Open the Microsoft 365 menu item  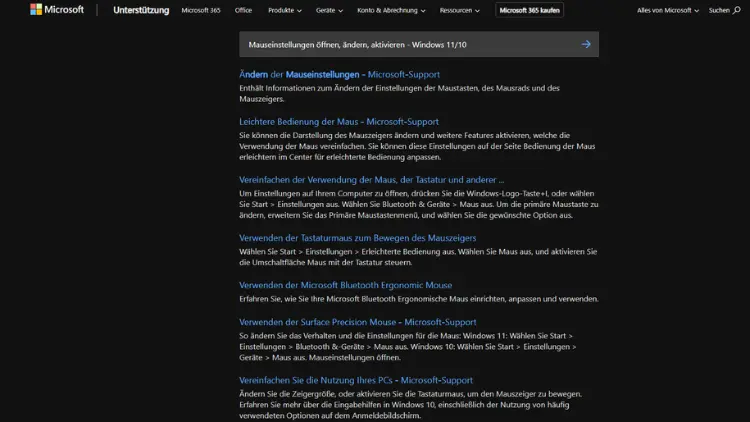coord(201,10)
